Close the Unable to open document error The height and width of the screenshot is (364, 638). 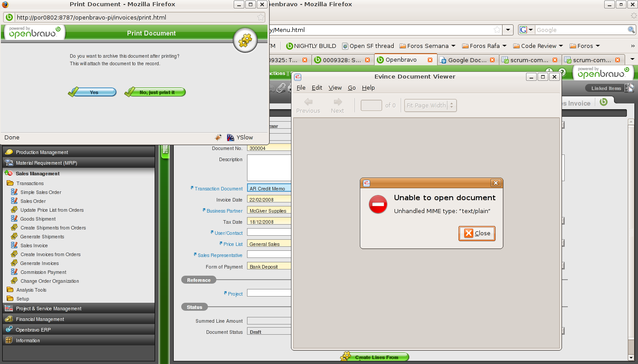477,233
